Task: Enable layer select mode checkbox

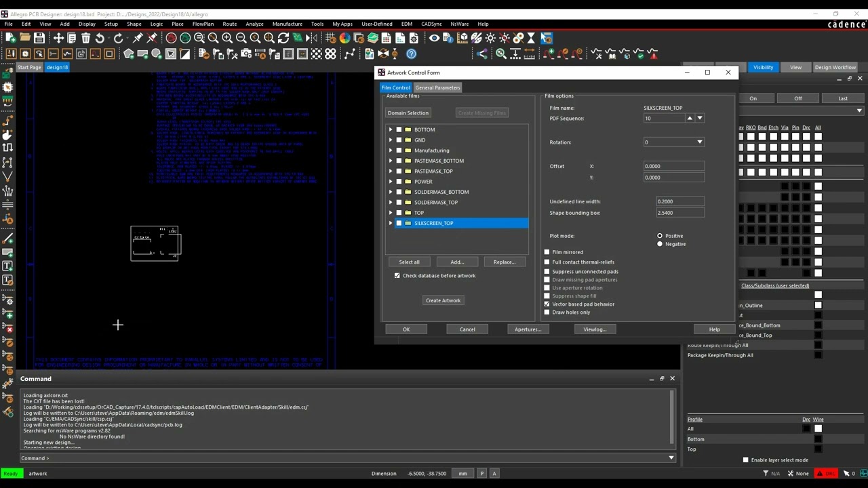Action: click(x=746, y=460)
